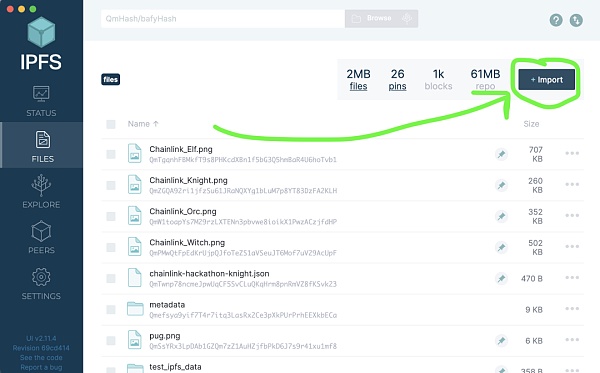This screenshot has height=373, width=600.
Task: Open more options for Chainlink_Knight.png
Action: coord(572,184)
